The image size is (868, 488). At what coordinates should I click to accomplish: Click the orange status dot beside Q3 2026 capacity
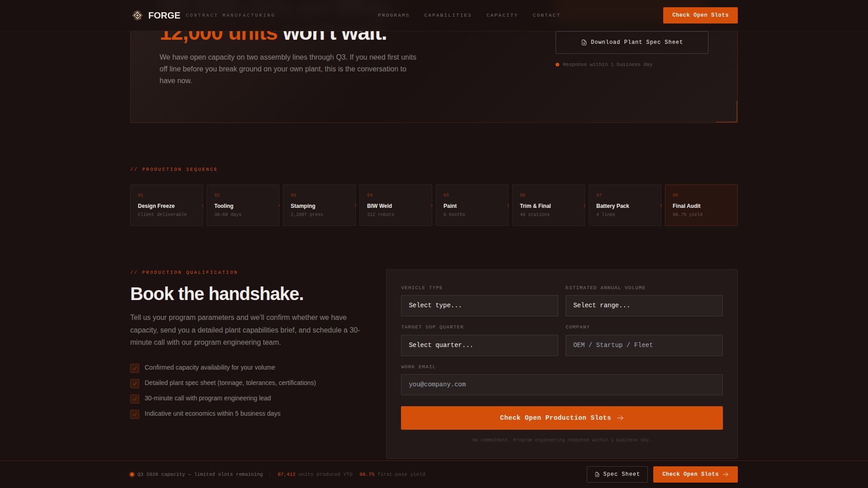[132, 474]
